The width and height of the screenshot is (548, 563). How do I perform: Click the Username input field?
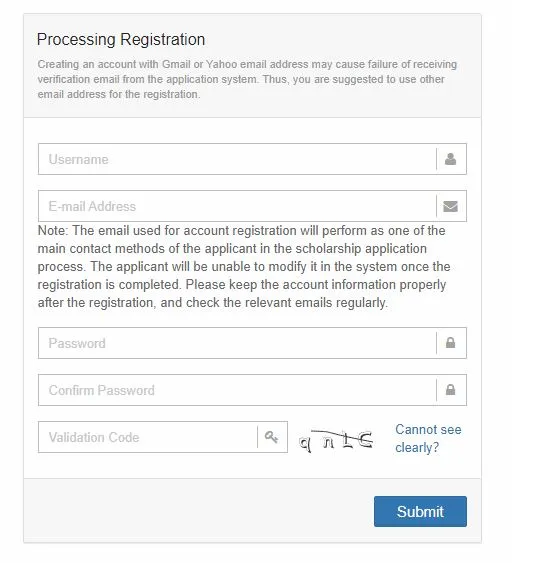pos(237,159)
